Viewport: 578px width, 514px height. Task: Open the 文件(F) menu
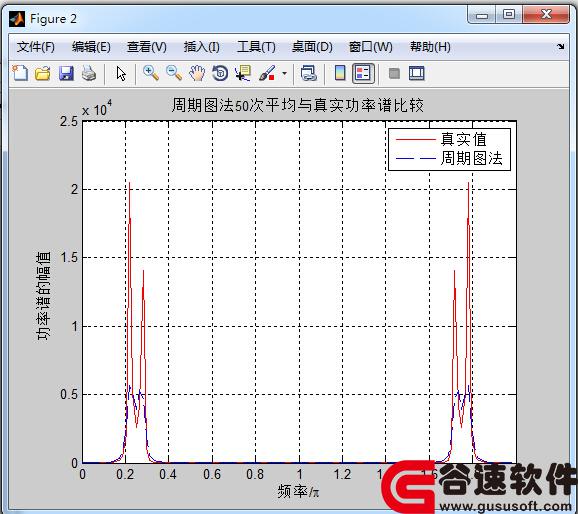(35, 47)
